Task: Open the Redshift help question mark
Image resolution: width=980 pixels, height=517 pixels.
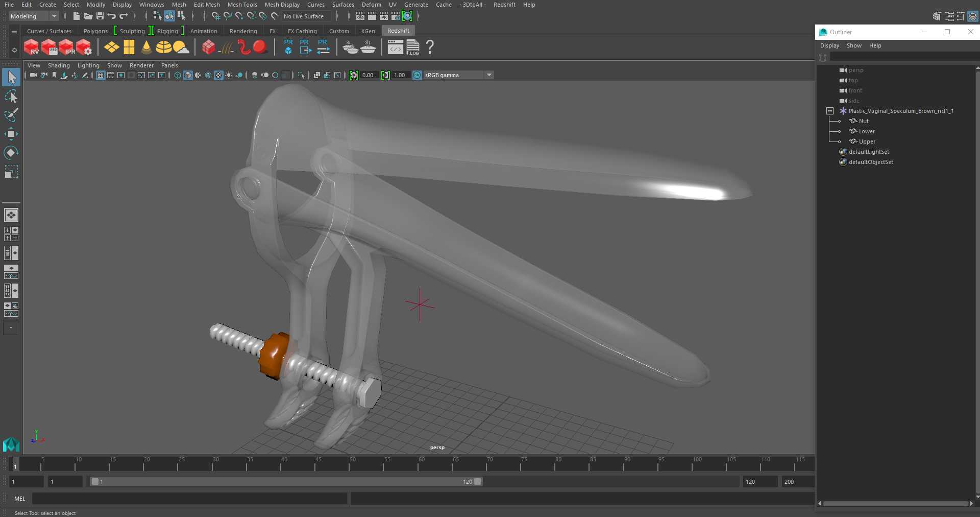Action: [x=430, y=48]
